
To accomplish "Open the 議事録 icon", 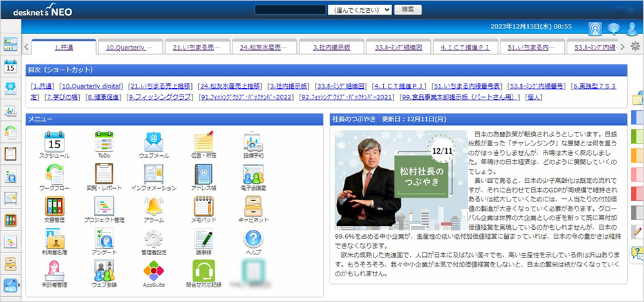I will point(204,241).
